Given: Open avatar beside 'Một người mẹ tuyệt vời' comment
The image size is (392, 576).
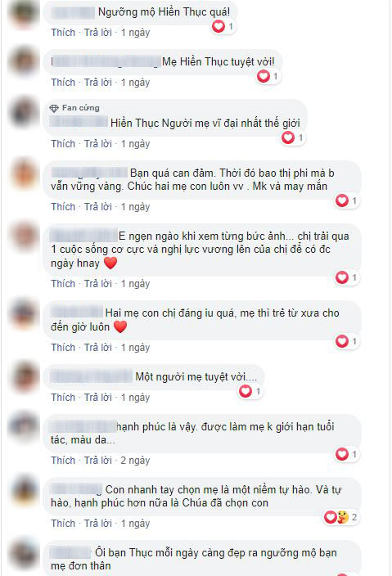Looking at the screenshot, I should click(x=25, y=377).
